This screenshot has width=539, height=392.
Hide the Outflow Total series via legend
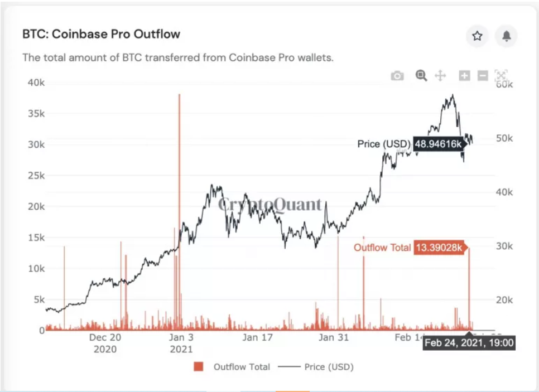pos(241,367)
